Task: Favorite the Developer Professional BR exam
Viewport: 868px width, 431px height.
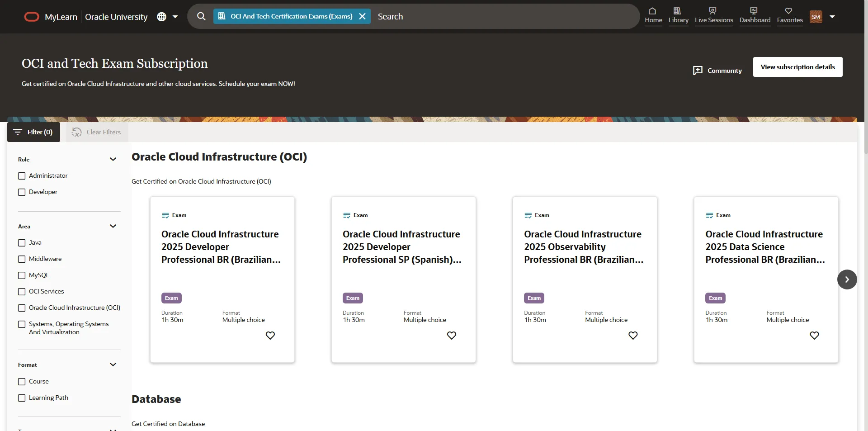Action: tap(270, 336)
